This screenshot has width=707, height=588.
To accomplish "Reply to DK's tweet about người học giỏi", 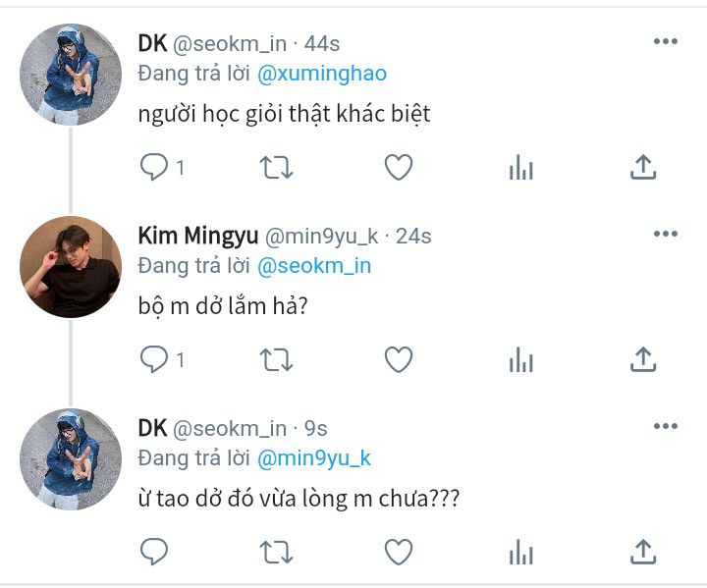I will [x=154, y=167].
